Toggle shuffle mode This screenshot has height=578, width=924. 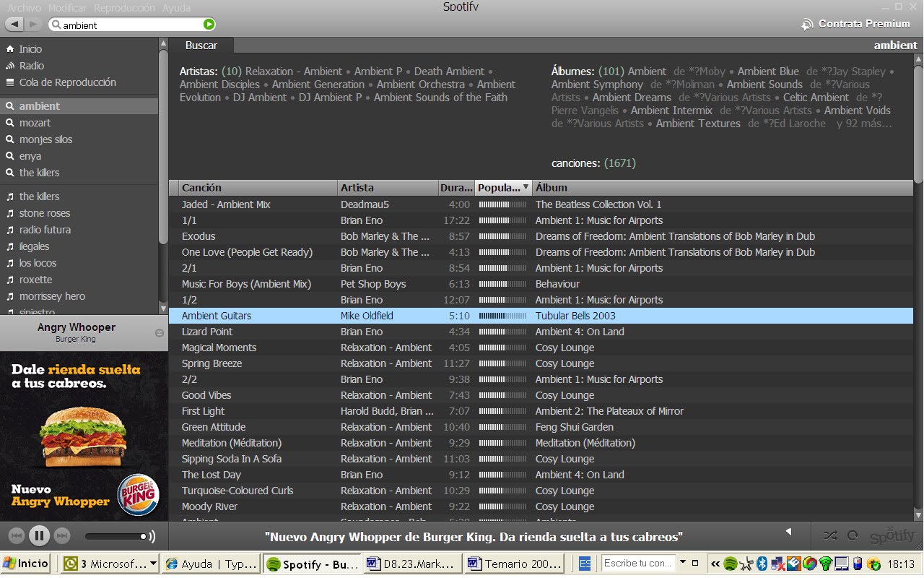click(830, 536)
